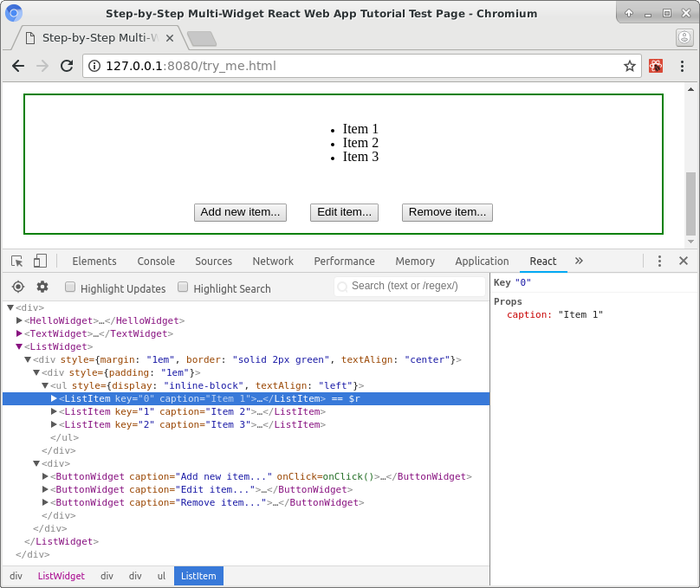The image size is (700, 588).
Task: Click the React component search field
Action: 410,286
